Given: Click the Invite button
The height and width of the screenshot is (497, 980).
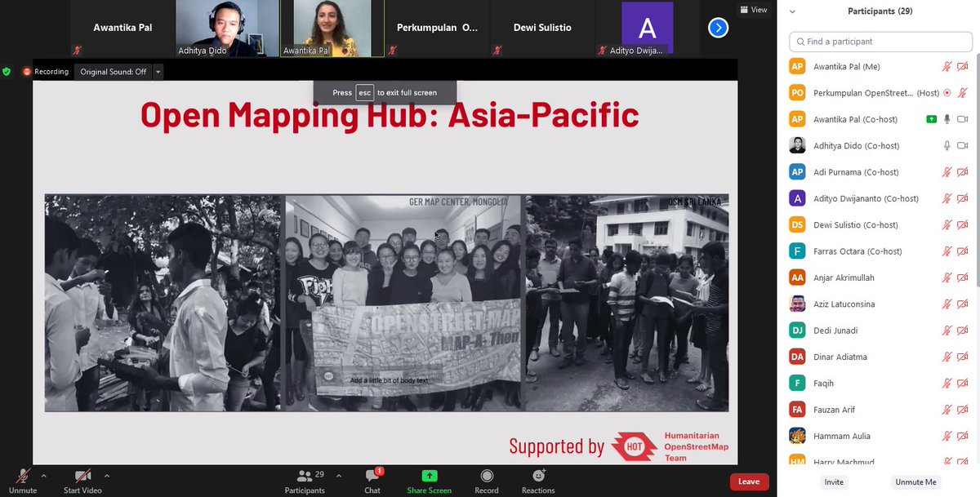Looking at the screenshot, I should [x=834, y=482].
